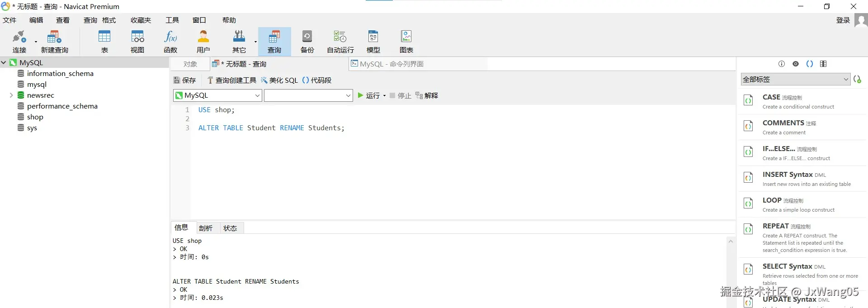
Task: Open the User (用户) management
Action: [203, 41]
